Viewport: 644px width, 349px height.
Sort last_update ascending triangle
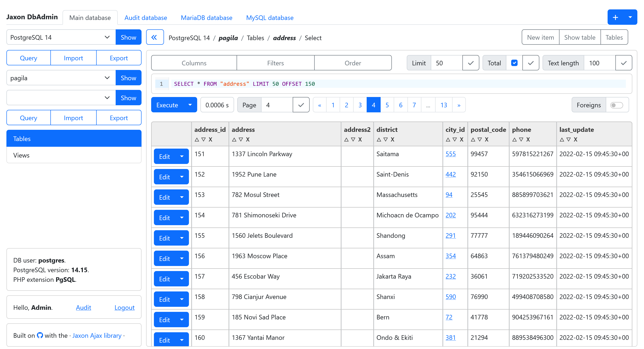pyautogui.click(x=562, y=139)
